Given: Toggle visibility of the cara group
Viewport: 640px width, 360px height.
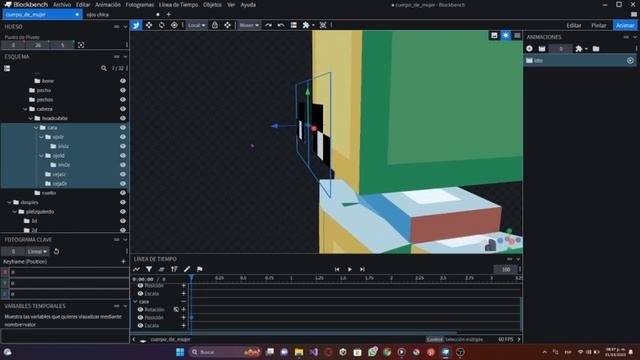Looking at the screenshot, I should pyautogui.click(x=123, y=128).
